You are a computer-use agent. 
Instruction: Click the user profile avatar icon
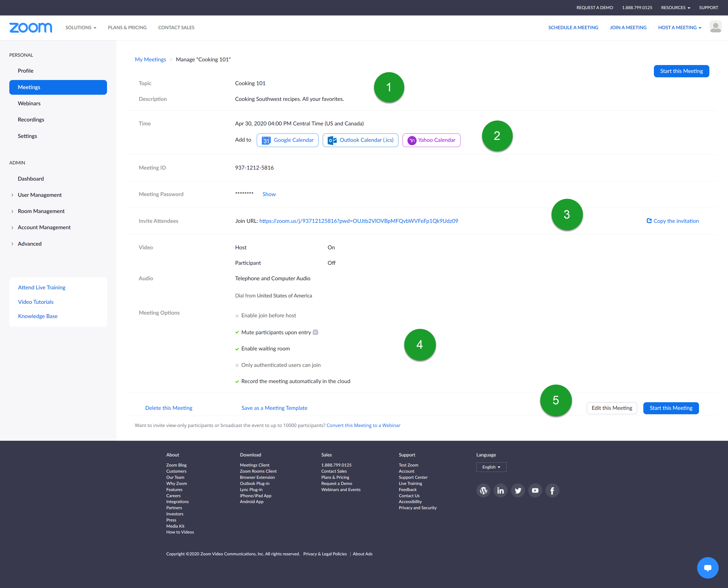coord(715,27)
